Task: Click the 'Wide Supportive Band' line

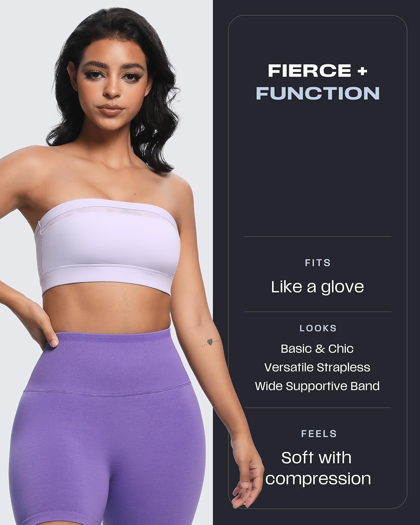Action: (317, 386)
